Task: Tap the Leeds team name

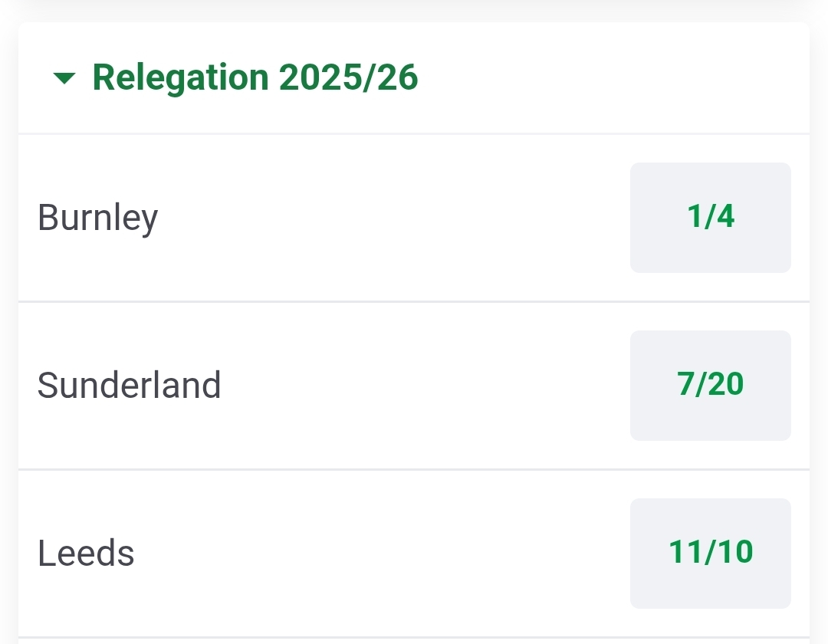Action: pyautogui.click(x=86, y=554)
